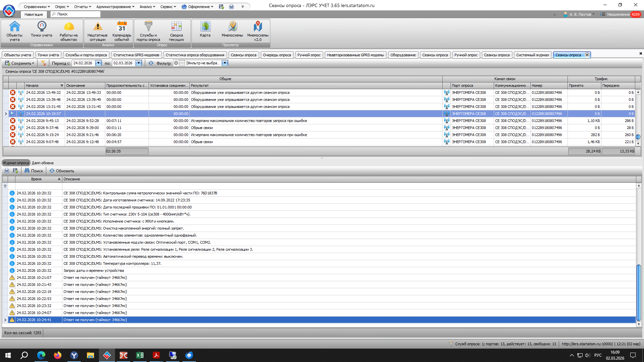The image size is (644, 362).
Task: Open Объекты учета in ribbon
Action: [x=14, y=31]
